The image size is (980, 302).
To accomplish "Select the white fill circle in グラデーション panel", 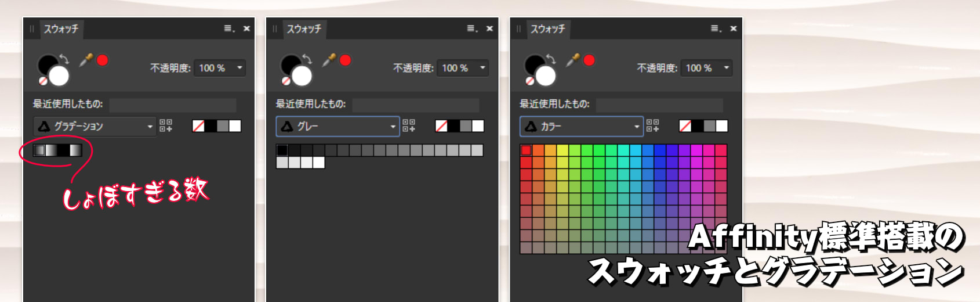I will [x=59, y=75].
